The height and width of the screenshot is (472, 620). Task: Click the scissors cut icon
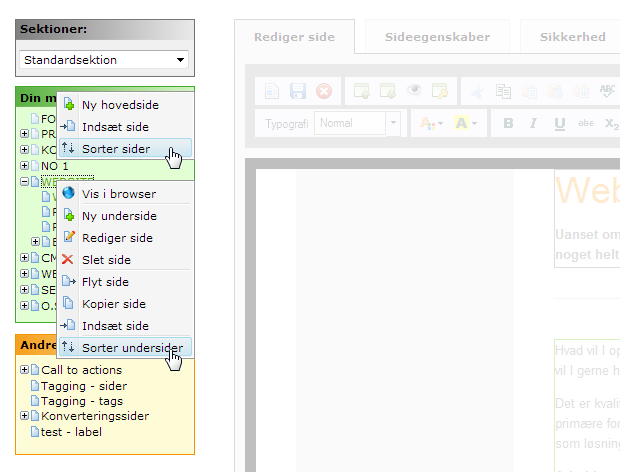477,91
